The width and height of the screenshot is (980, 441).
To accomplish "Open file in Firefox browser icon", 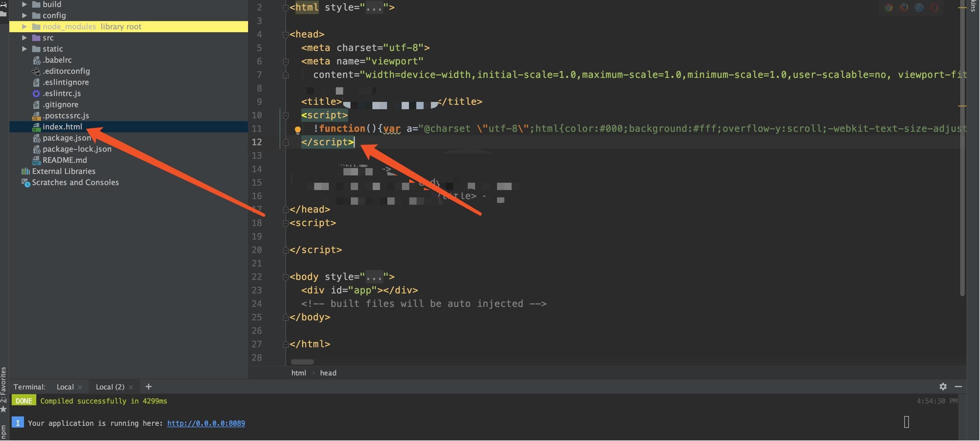I will point(904,8).
